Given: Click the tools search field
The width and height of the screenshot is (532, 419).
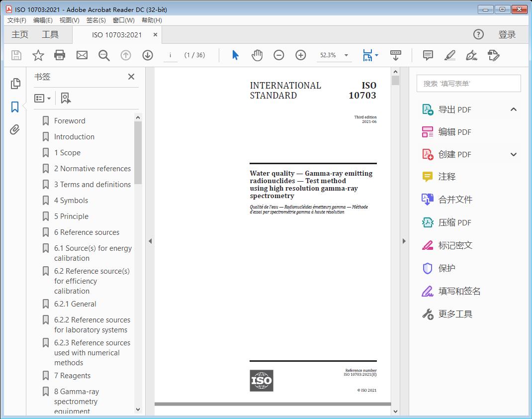Looking at the screenshot, I should tap(468, 84).
